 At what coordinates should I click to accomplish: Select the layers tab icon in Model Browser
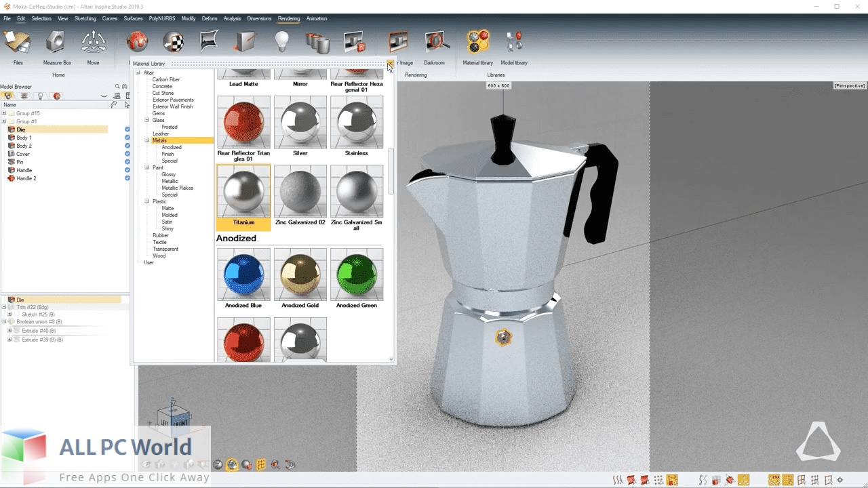point(24,96)
